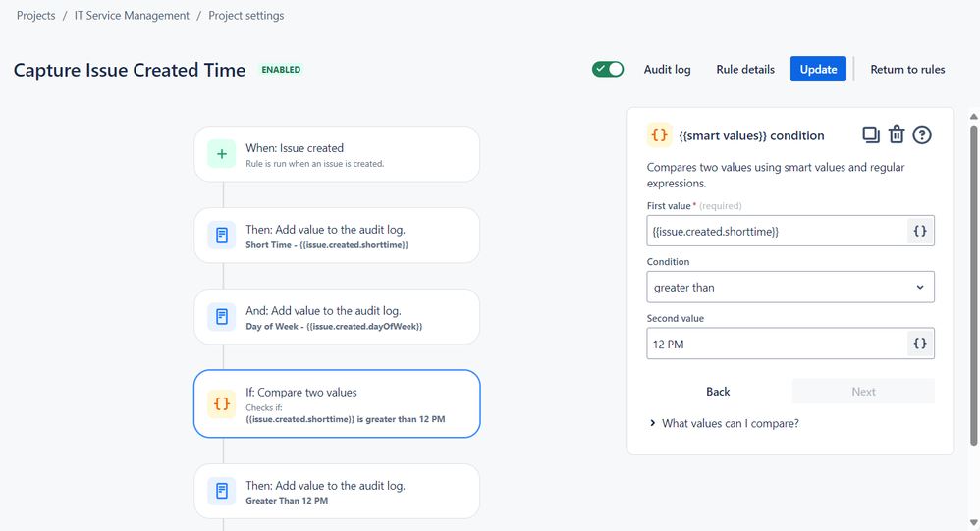Open help for smart values condition
The image size is (980, 531).
pos(922,134)
